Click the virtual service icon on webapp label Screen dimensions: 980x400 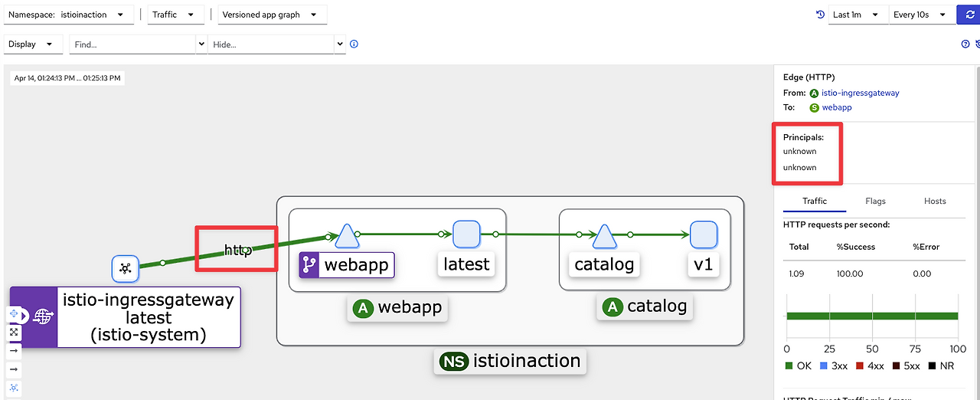[x=309, y=265]
